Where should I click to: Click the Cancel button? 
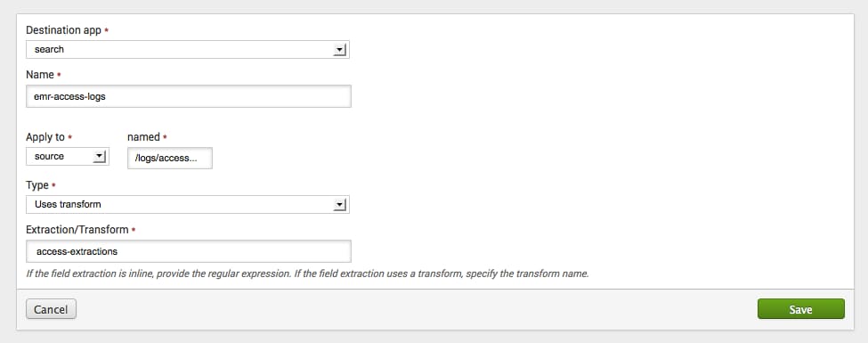click(51, 309)
